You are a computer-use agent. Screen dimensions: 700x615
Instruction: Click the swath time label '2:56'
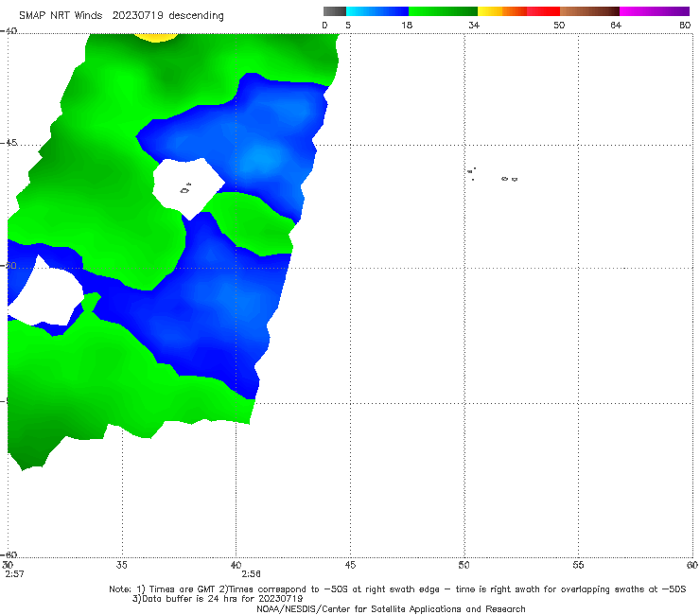(251, 574)
